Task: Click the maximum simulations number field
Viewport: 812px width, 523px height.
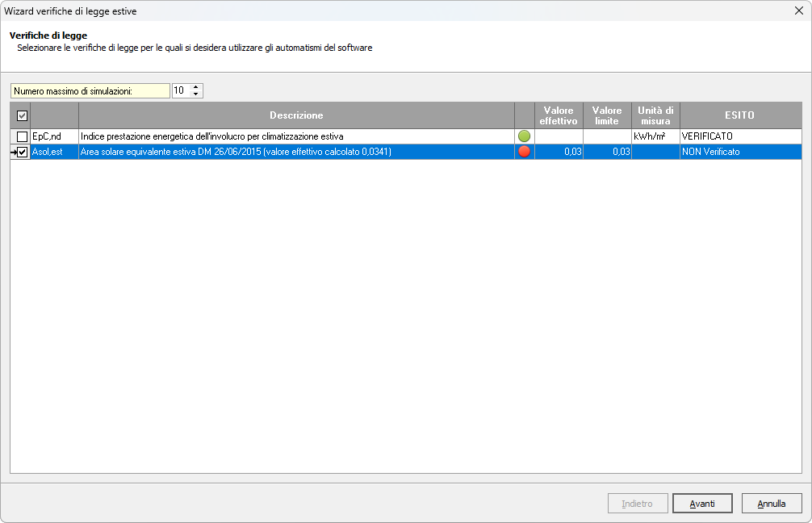Action: (181, 91)
